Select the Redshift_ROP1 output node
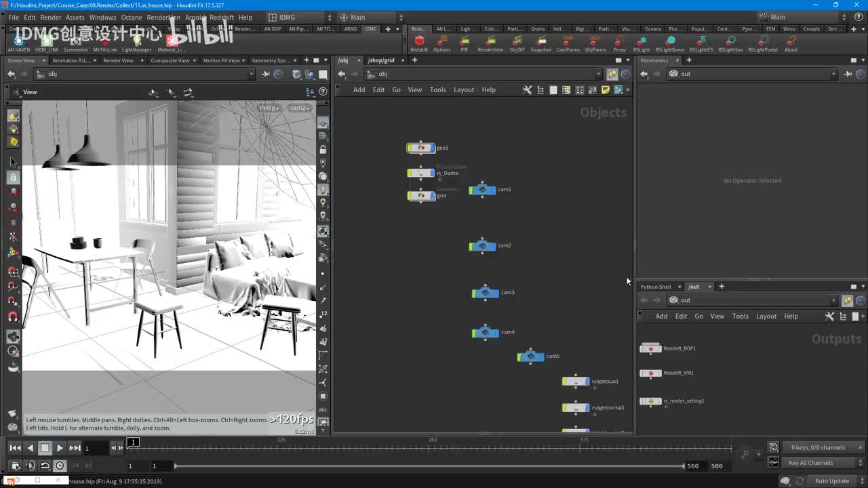 click(651, 348)
